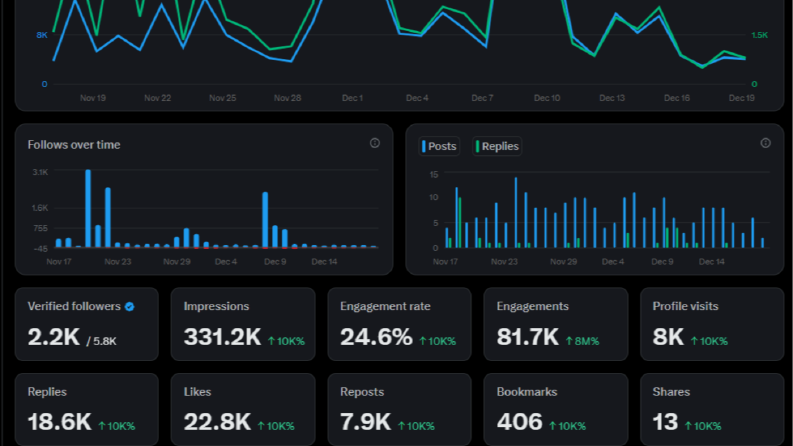
Task: Click the Dec 9 spike bar in Follows chart
Action: [265, 219]
